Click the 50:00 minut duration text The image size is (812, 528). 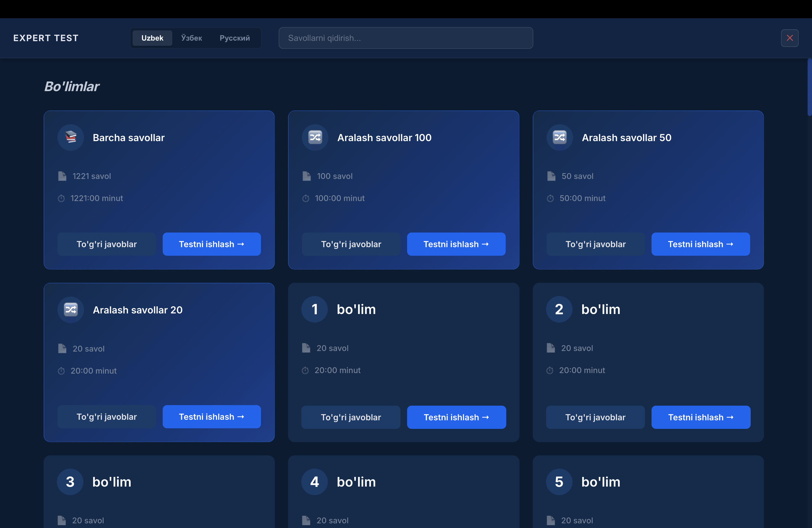(583, 198)
